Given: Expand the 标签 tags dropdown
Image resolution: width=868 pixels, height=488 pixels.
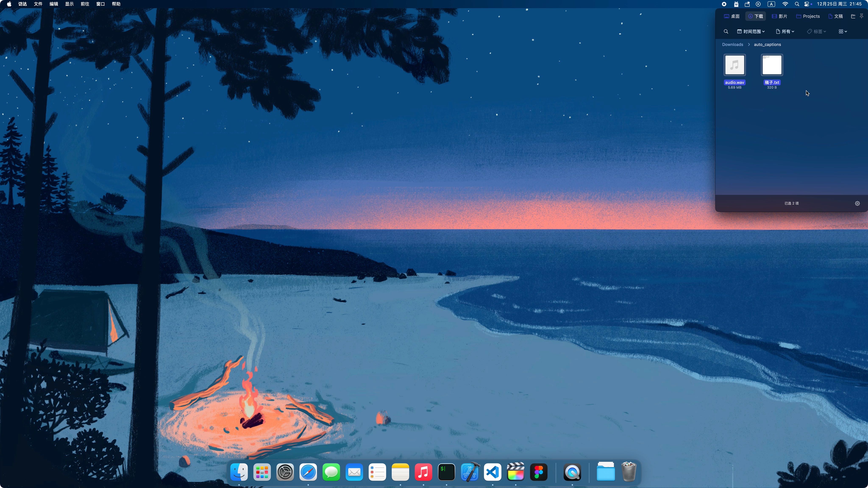Looking at the screenshot, I should (x=817, y=31).
